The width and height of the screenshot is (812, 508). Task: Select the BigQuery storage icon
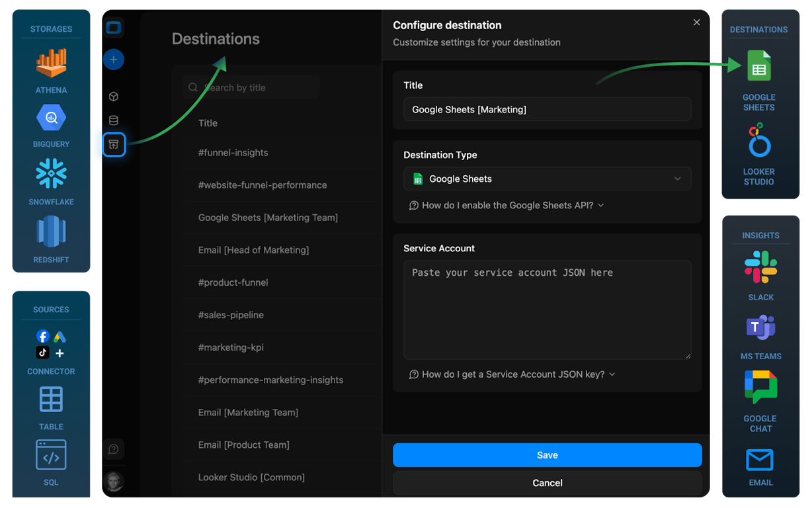(x=51, y=118)
